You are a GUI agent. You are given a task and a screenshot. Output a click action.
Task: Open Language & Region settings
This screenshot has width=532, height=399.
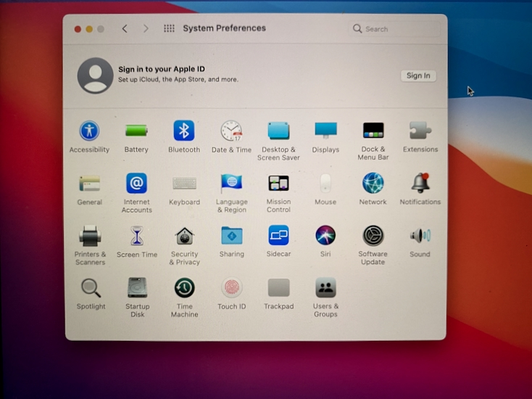(231, 184)
